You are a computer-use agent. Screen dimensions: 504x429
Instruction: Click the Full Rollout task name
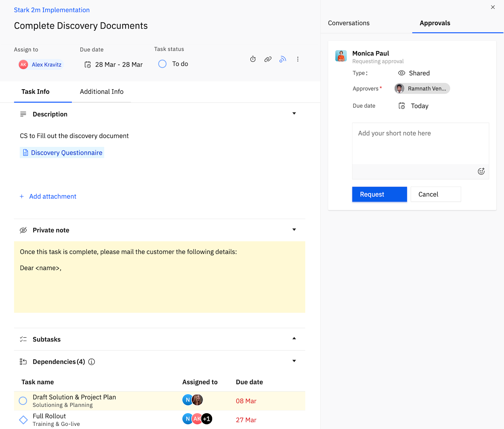(x=49, y=416)
